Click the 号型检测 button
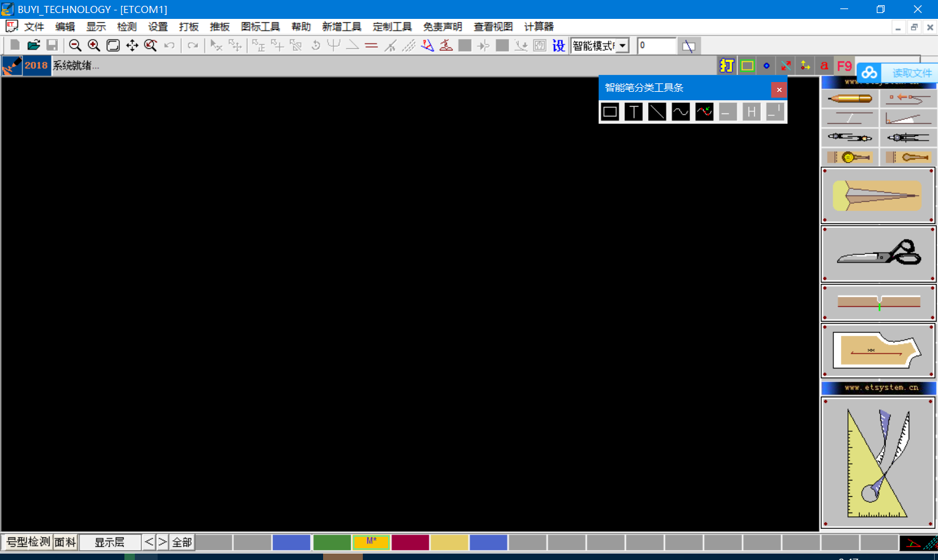The height and width of the screenshot is (560, 938). click(x=27, y=542)
